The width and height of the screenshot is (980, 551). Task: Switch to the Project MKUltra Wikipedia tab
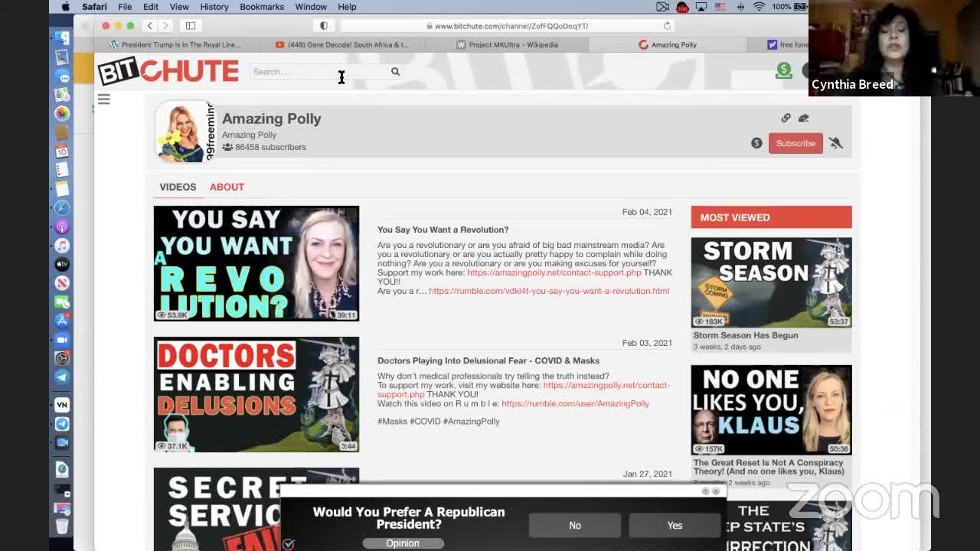(x=506, y=44)
